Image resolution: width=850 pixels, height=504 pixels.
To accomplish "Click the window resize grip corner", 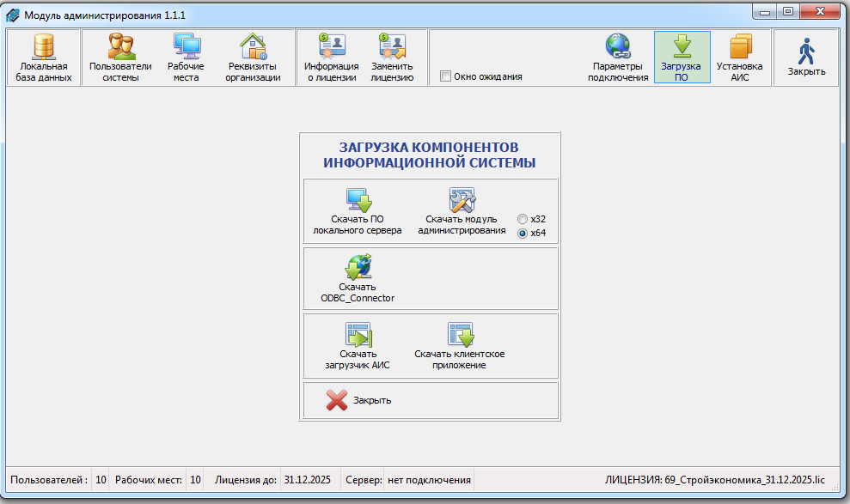I will click(835, 487).
